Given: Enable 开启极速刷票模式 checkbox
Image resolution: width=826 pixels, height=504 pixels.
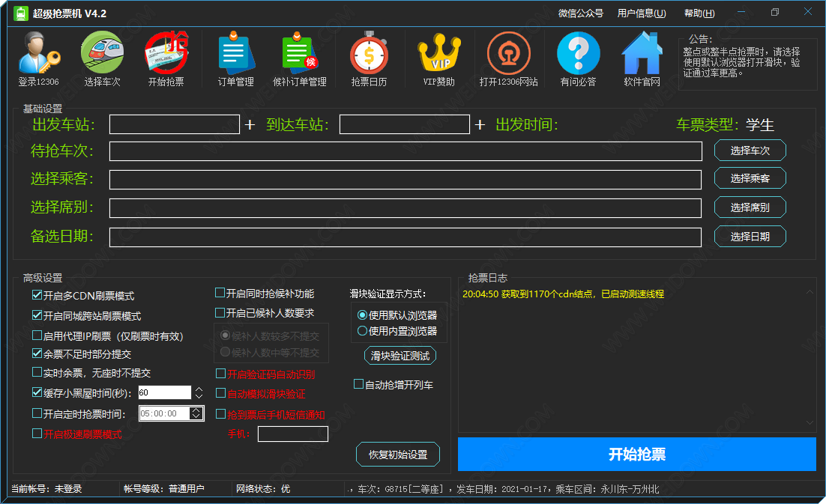Looking at the screenshot, I should (37, 433).
